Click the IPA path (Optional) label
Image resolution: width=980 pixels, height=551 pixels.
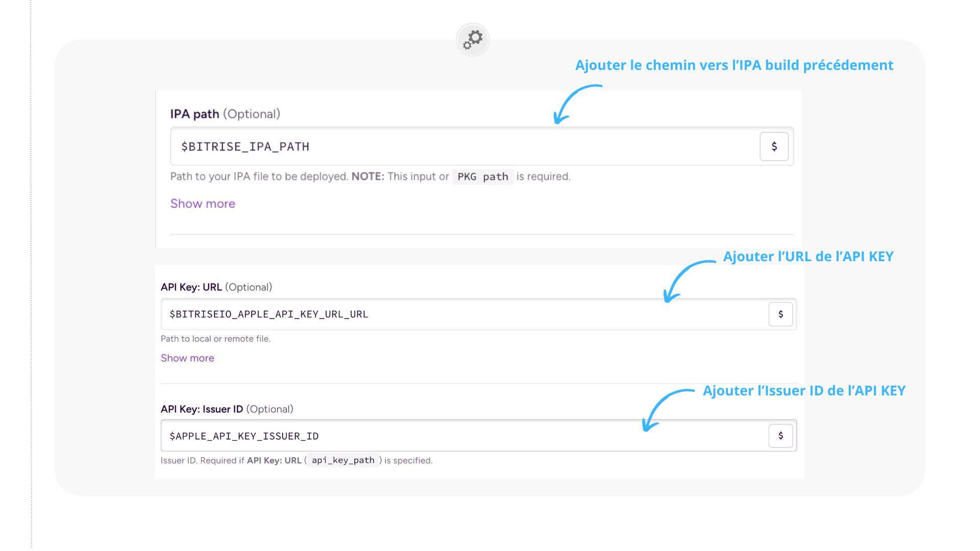[225, 114]
